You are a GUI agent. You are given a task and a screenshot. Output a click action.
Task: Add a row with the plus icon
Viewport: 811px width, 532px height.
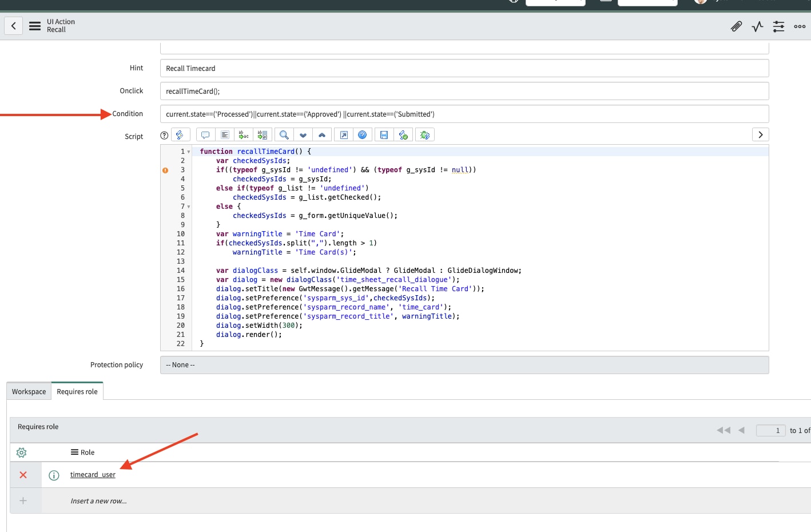point(23,501)
